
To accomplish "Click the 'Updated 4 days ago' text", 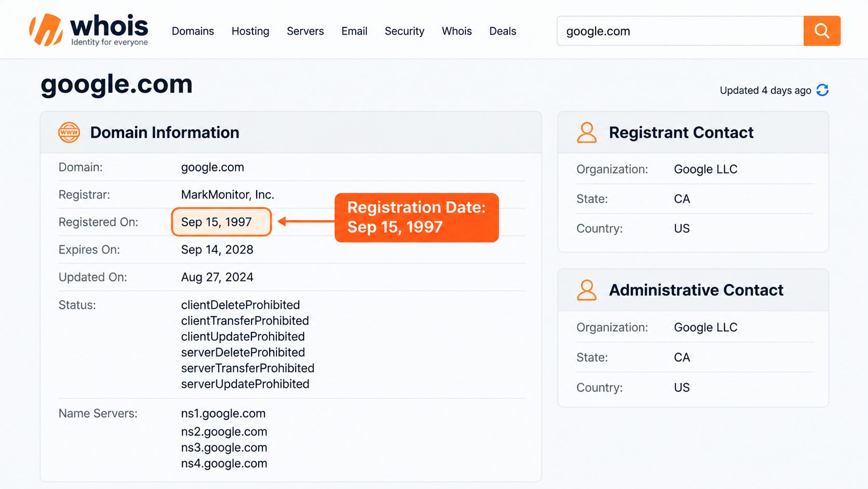I will (765, 90).
